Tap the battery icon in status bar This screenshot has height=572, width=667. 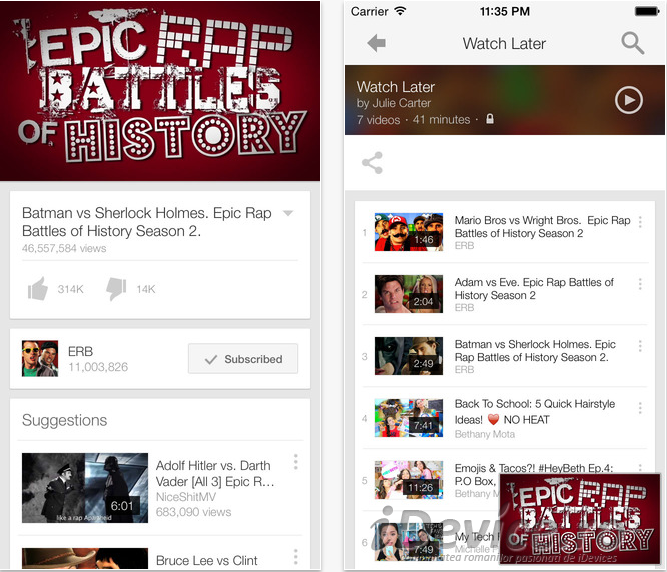click(x=647, y=11)
